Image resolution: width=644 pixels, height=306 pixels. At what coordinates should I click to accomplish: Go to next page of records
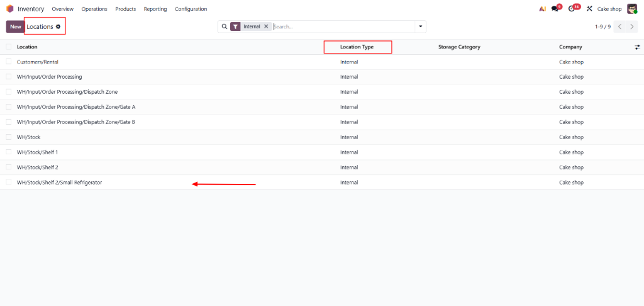[633, 26]
